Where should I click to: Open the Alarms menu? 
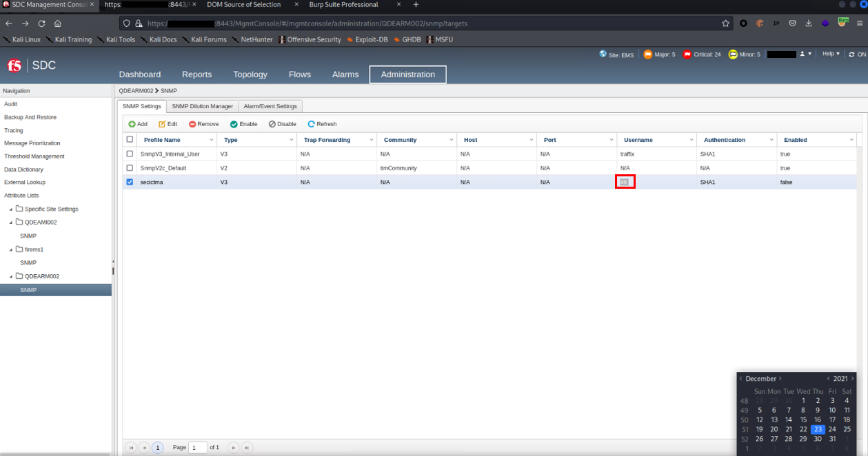click(345, 74)
